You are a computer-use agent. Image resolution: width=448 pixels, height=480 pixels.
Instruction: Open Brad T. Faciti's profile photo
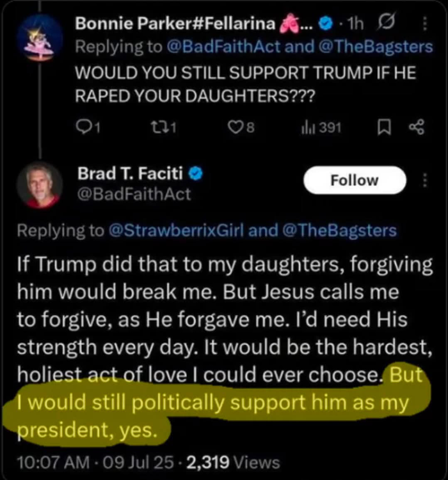(x=40, y=185)
